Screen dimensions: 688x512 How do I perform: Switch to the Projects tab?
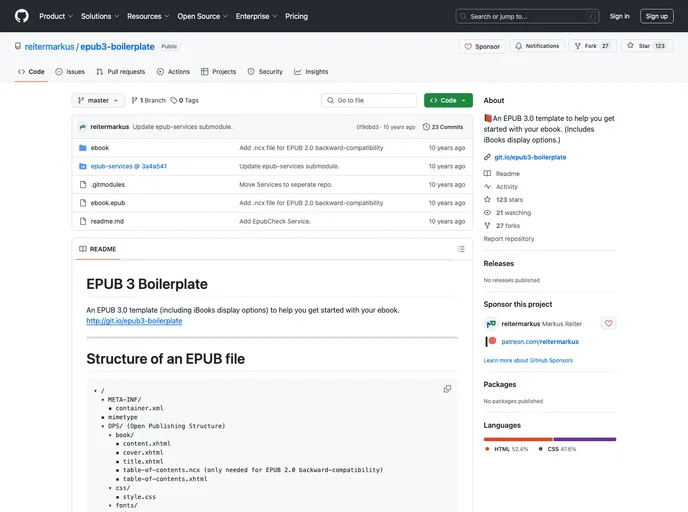click(219, 72)
